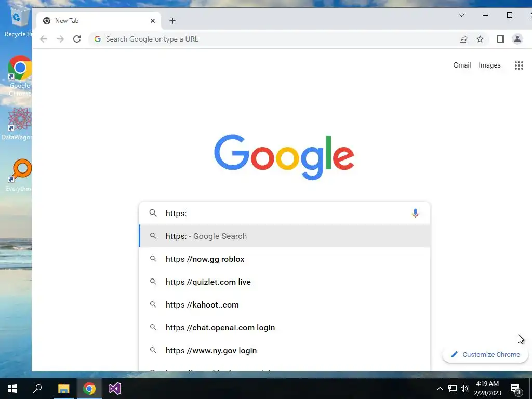Click the Customize Chrome button

click(x=485, y=354)
